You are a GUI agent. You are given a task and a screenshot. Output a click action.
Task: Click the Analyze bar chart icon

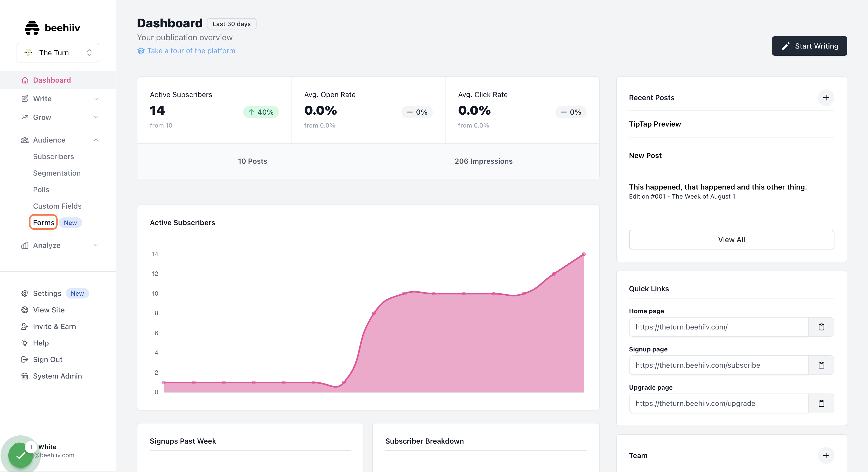pos(25,245)
